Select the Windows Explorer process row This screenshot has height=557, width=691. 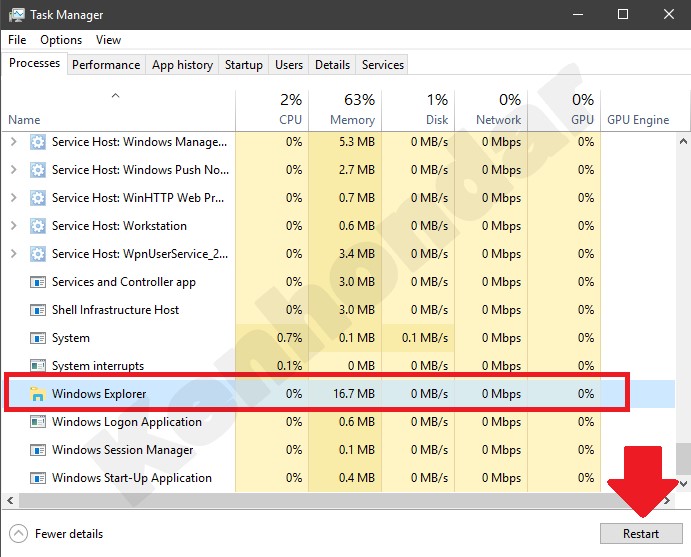tap(338, 394)
